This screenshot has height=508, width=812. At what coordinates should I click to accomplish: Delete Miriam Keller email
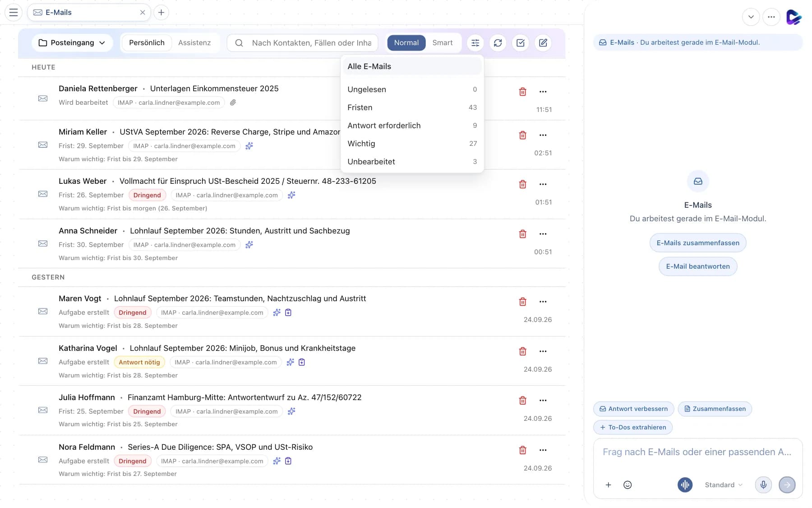(523, 135)
